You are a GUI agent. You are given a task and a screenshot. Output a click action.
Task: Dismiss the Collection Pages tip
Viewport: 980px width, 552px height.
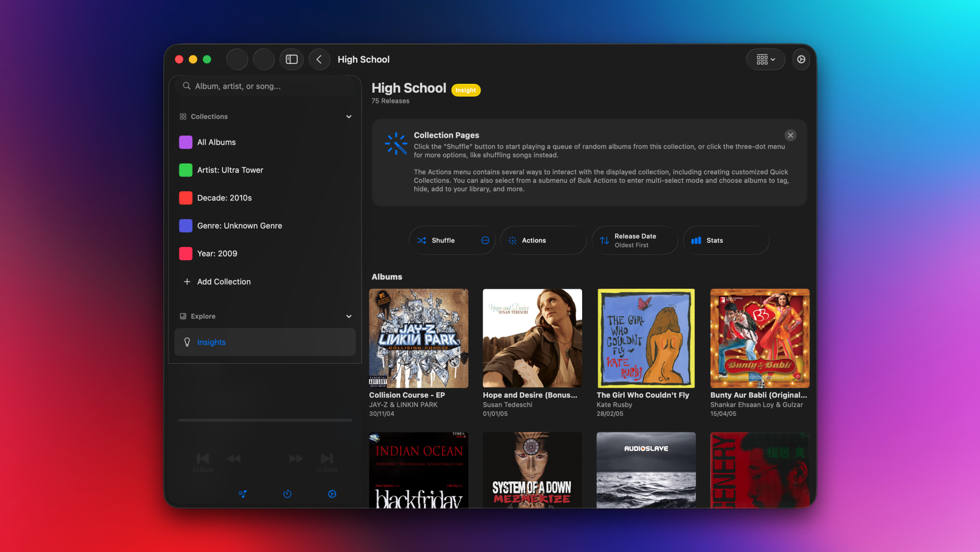tap(790, 135)
